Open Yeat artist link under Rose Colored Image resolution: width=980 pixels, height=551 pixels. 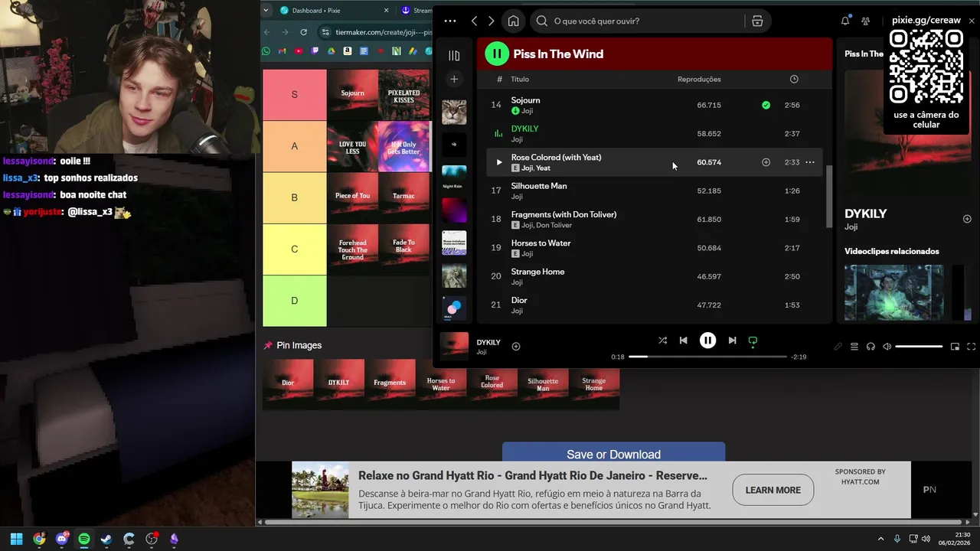[x=543, y=168]
